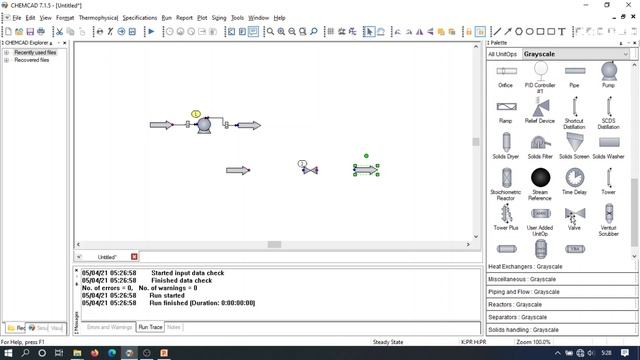The height and width of the screenshot is (360, 640).
Task: Click the flowsheet horizontal scrollbar thumb
Action: pyautogui.click(x=274, y=244)
